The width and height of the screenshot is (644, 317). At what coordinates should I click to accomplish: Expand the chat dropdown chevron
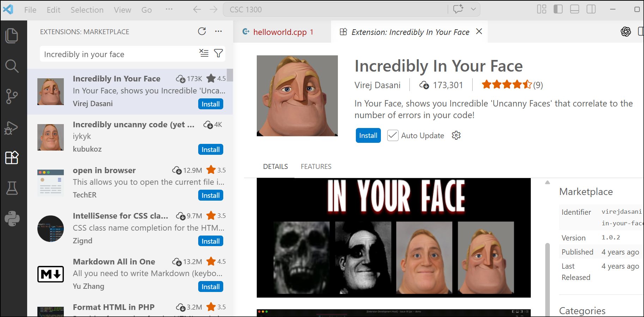coord(473,9)
